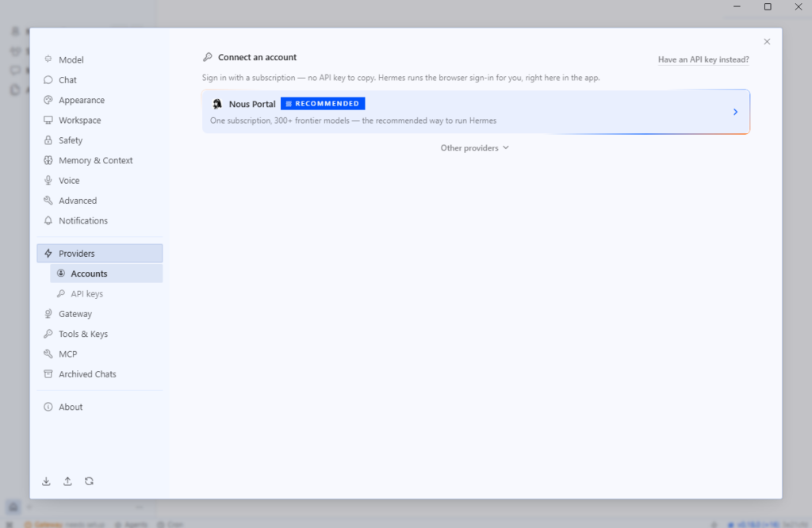Click the Accounts person icon
Image resolution: width=812 pixels, height=528 pixels.
coord(61,274)
